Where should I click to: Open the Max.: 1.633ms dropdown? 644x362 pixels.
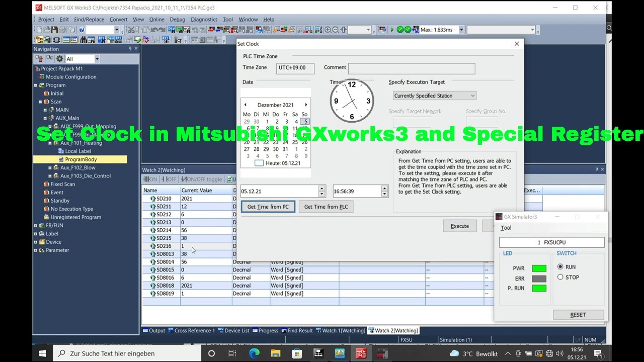coord(461,30)
